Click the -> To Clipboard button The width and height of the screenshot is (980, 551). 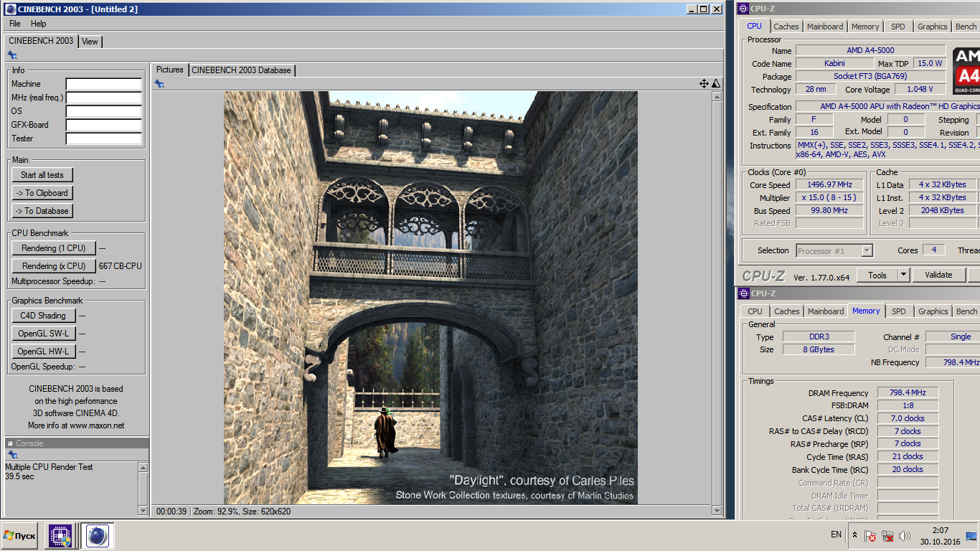point(42,193)
